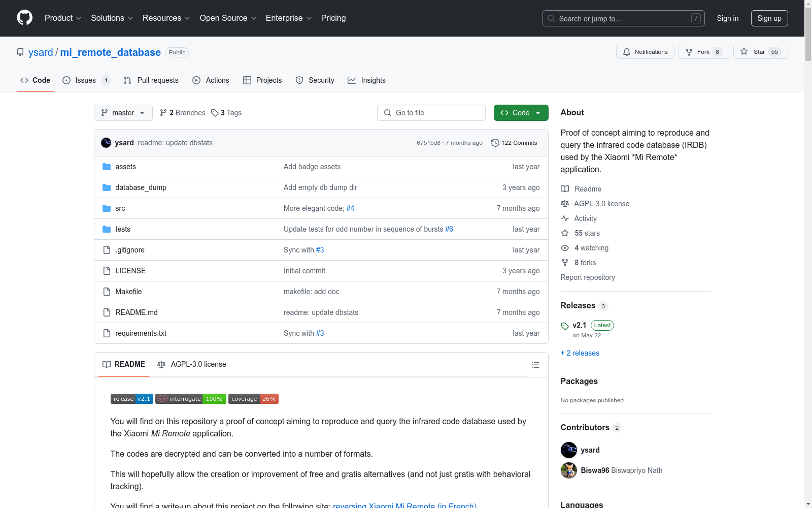Click ysard avatar in commit header
The width and height of the screenshot is (812, 508).
[x=106, y=143]
